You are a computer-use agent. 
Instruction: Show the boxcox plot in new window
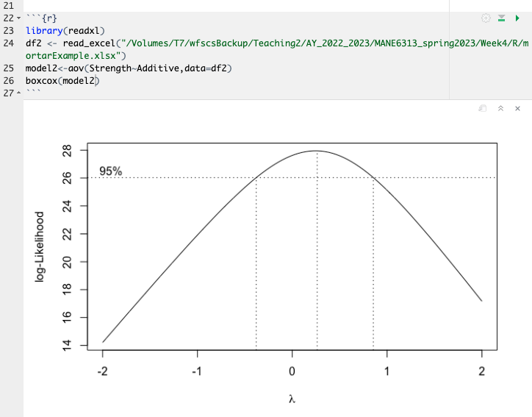[x=483, y=108]
